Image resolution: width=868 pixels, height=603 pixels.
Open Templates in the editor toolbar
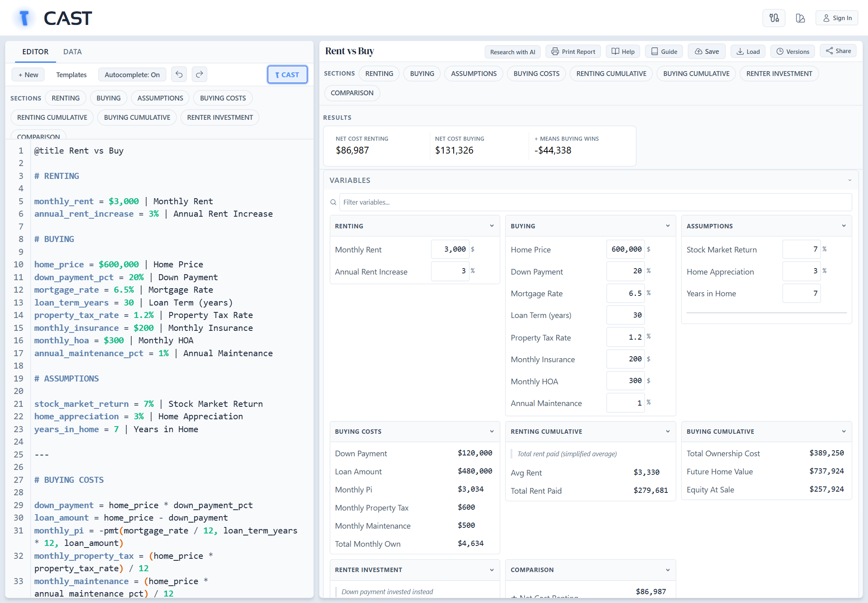[x=71, y=75]
